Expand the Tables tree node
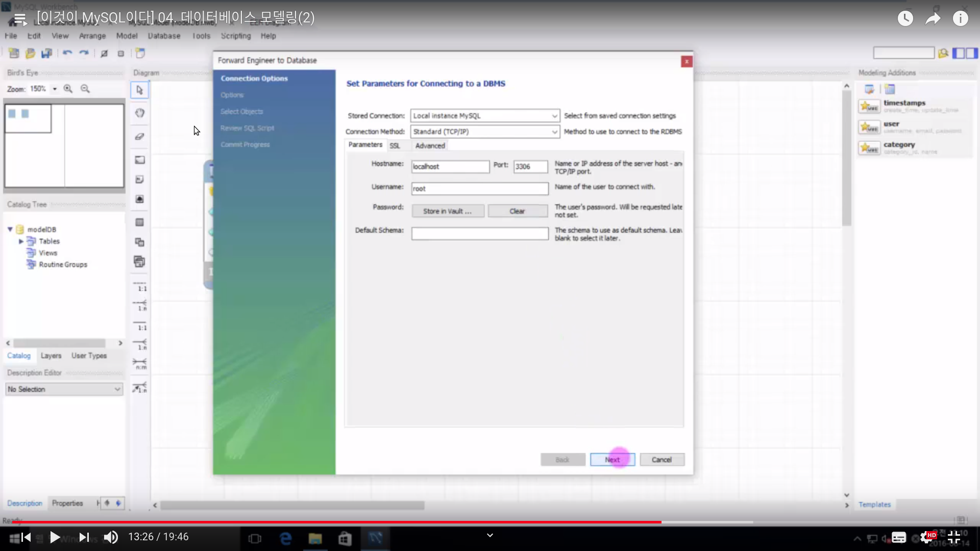This screenshot has height=551, width=980. pyautogui.click(x=21, y=241)
